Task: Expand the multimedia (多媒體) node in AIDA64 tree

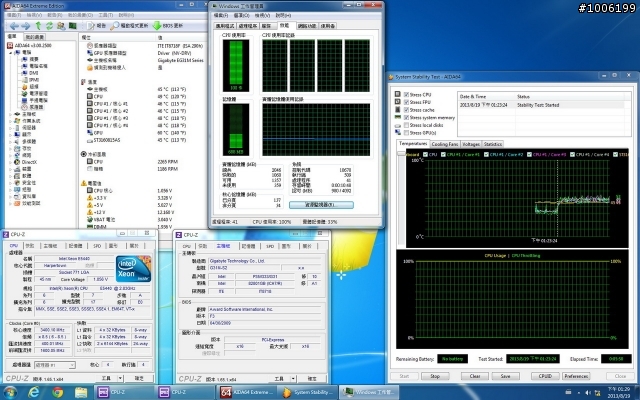Action: click(11, 141)
